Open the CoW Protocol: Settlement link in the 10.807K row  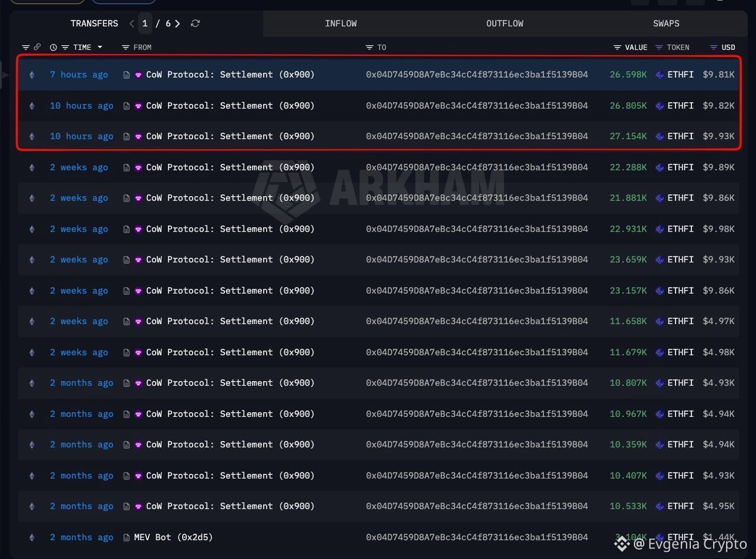[230, 383]
